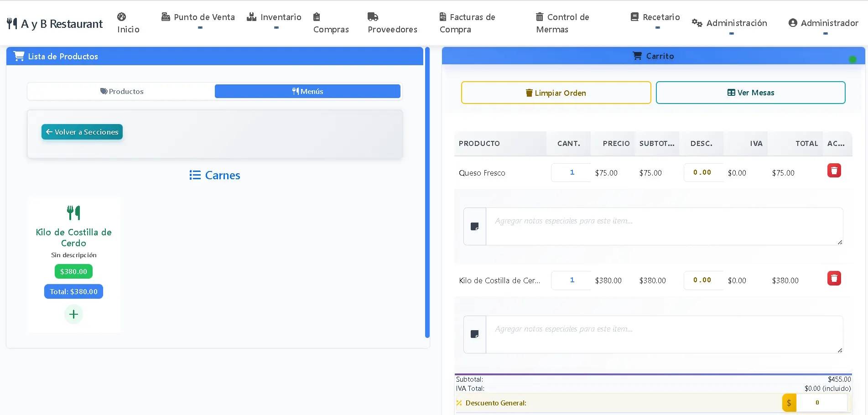The height and width of the screenshot is (415, 868).
Task: Click the note icon under Queso Fresco
Action: point(475,227)
